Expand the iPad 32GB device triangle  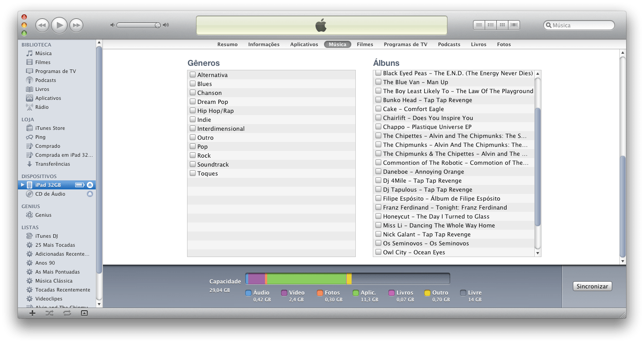[x=23, y=185]
